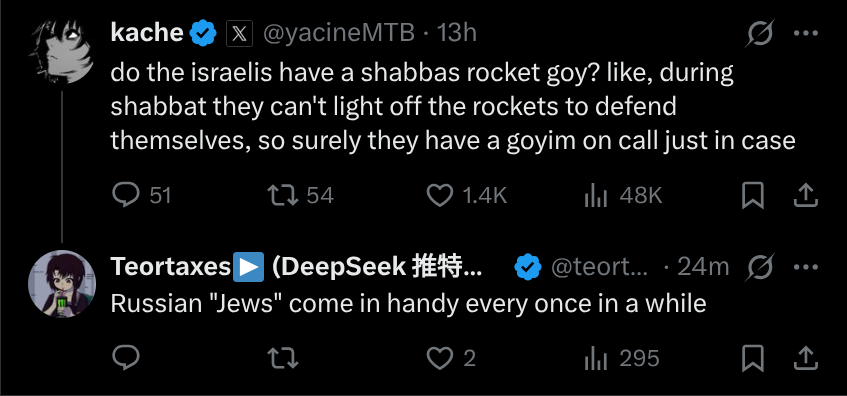Open Grok icon on Teortaxes' reply
Screen dimensions: 847x396
click(x=761, y=267)
